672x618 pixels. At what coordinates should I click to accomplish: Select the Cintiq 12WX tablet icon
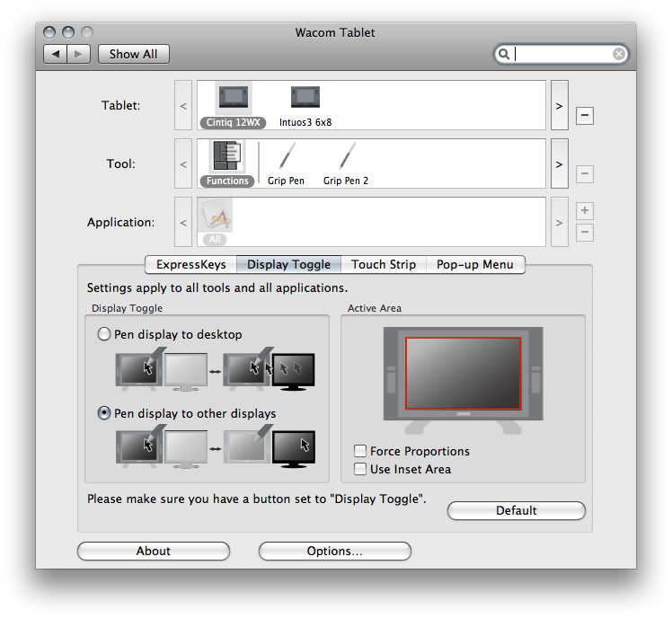[x=234, y=98]
